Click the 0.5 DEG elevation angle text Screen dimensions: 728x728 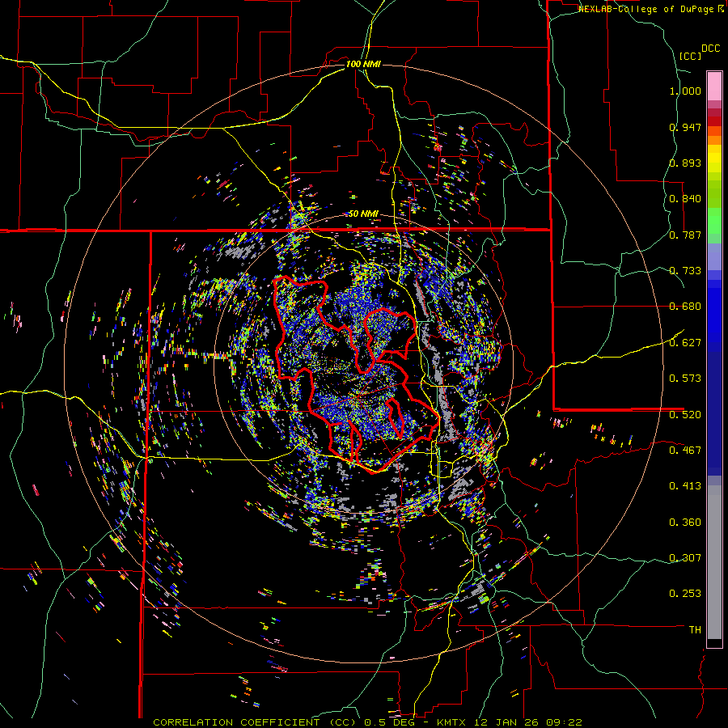point(389,722)
